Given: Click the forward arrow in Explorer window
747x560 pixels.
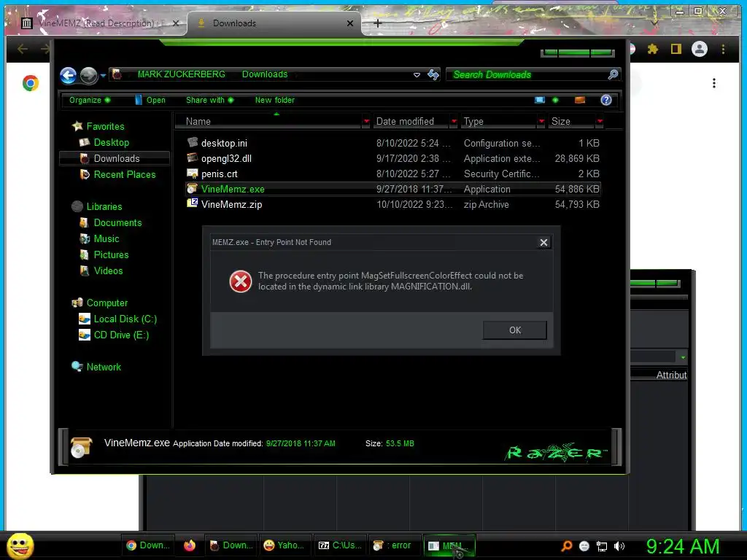Looking at the screenshot, I should coord(88,75).
